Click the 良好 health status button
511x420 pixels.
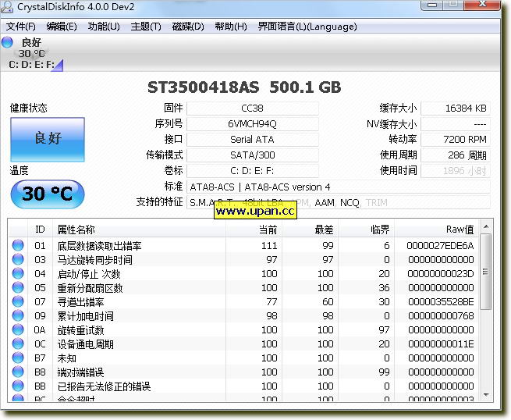click(48, 139)
